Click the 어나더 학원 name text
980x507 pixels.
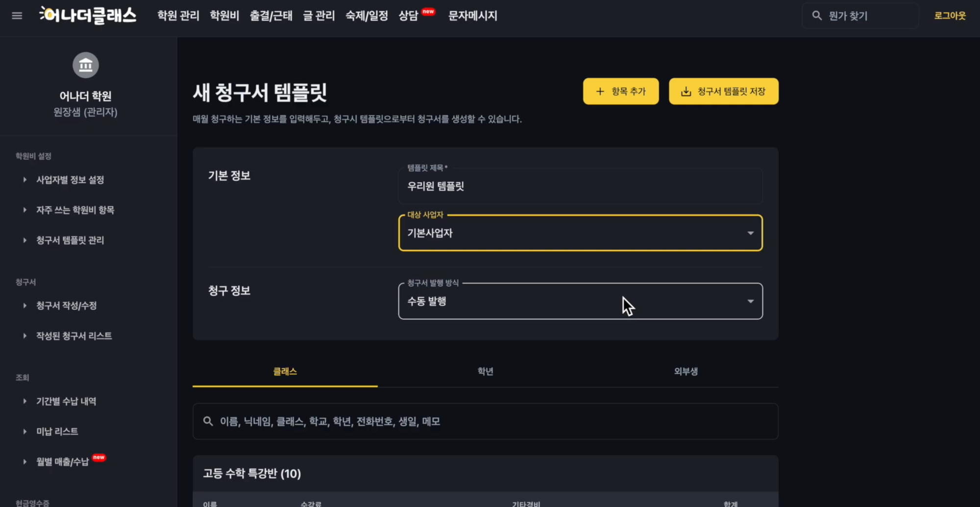click(x=86, y=96)
